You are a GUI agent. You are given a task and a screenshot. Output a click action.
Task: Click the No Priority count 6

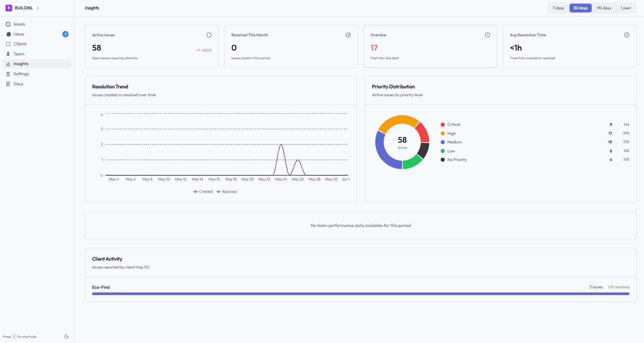point(611,160)
